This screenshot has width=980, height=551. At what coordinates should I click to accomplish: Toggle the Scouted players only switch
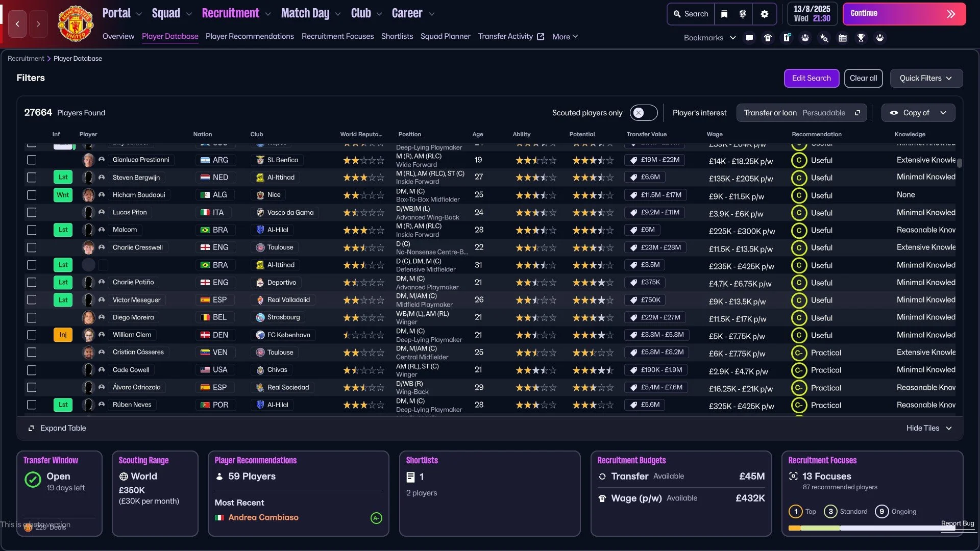(644, 113)
